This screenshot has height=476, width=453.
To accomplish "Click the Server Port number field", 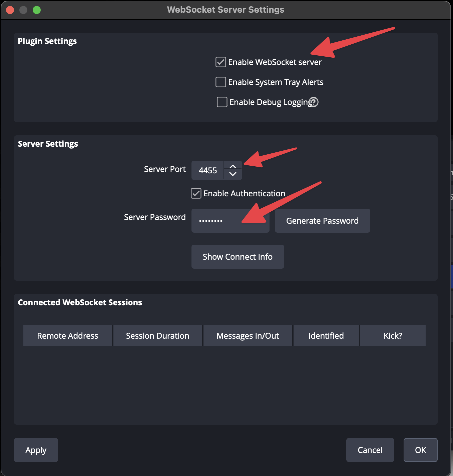I will [x=208, y=170].
